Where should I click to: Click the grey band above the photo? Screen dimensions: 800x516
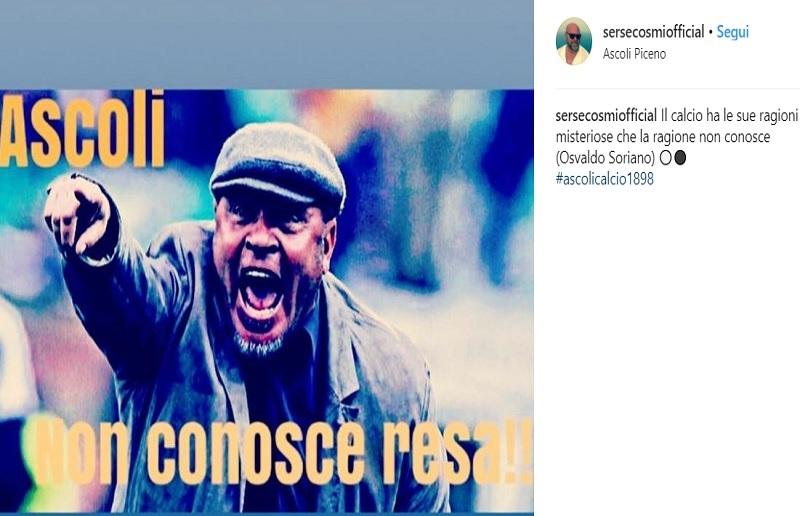click(267, 44)
